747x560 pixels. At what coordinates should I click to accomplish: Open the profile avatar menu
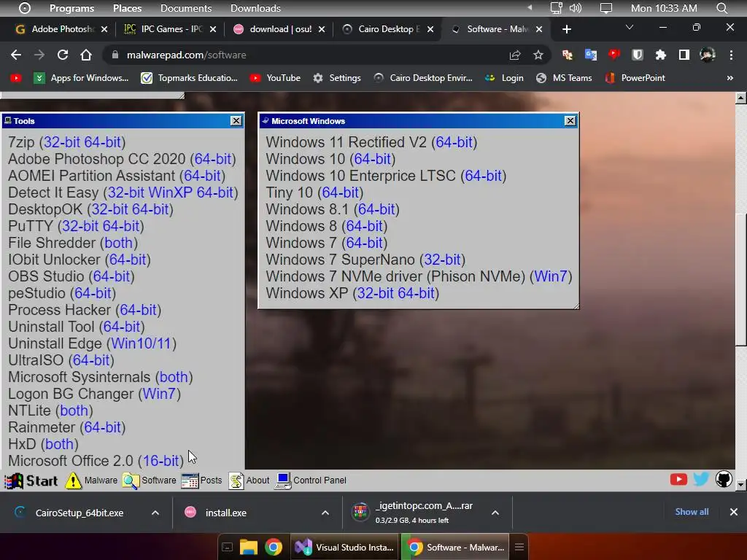[x=708, y=55]
